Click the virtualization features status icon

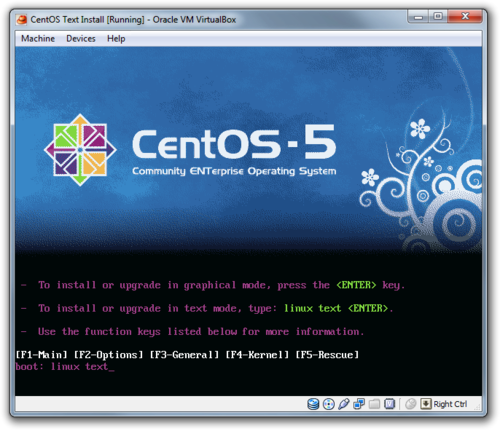pyautogui.click(x=389, y=404)
